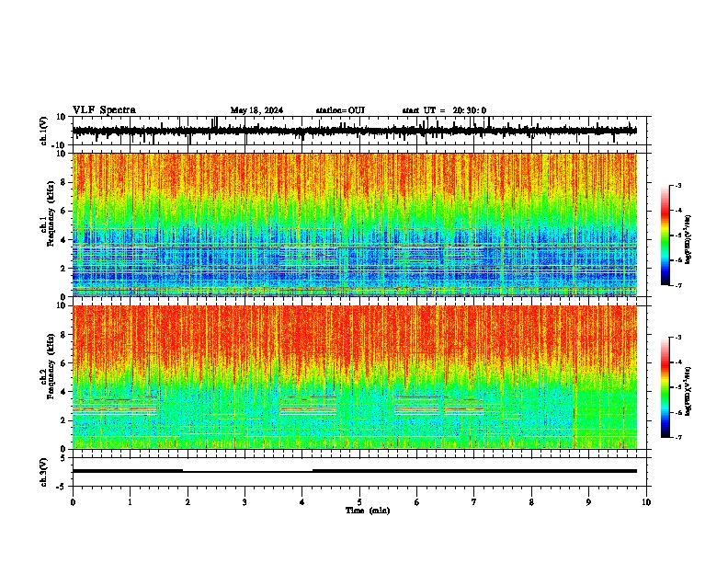This screenshot has height=563, width=728.
Task: Click the ch.3(V) axis label
Action: pos(44,473)
